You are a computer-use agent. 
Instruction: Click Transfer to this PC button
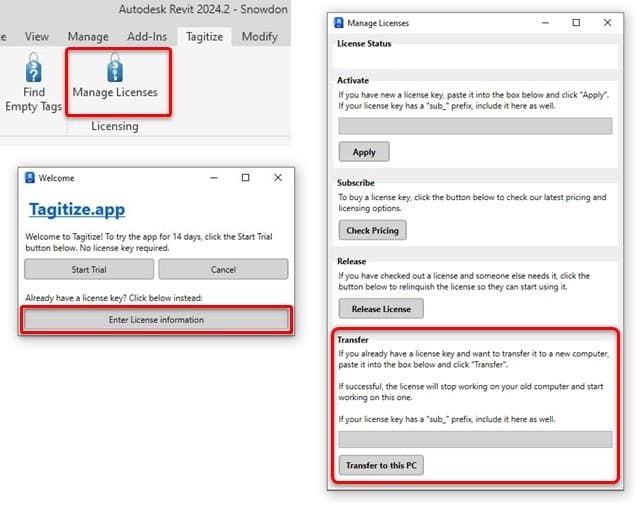[x=381, y=465]
